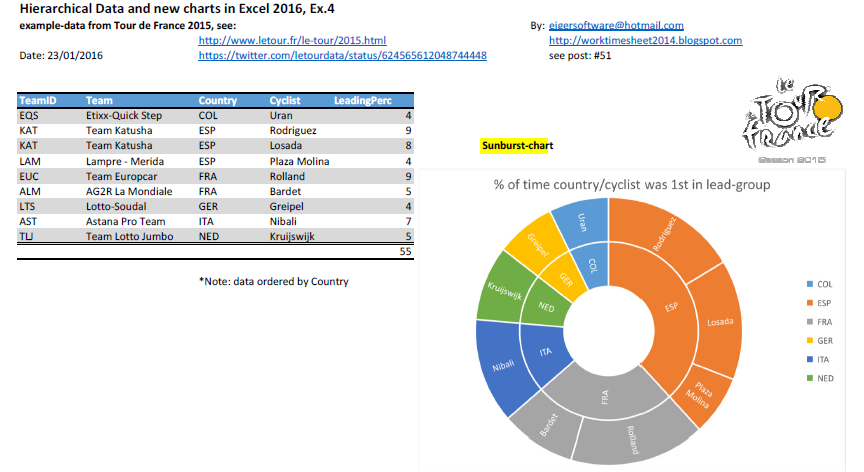Image resolution: width=864 pixels, height=472 pixels.
Task: Click the Uran cyclist table cell
Action: 281,116
